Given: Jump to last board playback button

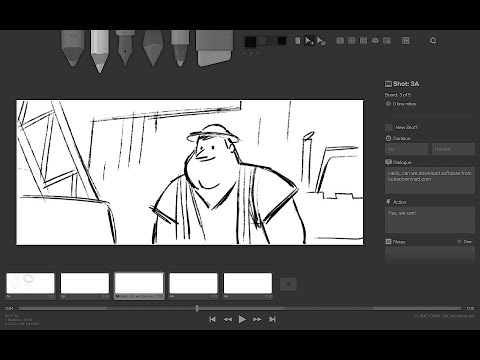Looking at the screenshot, I should pyautogui.click(x=272, y=319).
